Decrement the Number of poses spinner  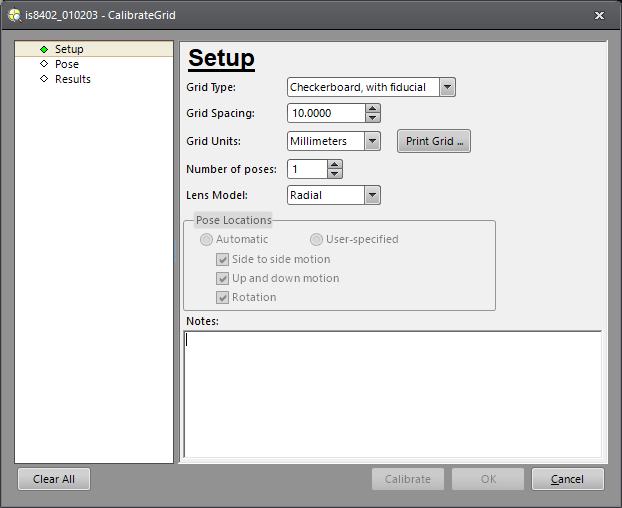(x=334, y=174)
